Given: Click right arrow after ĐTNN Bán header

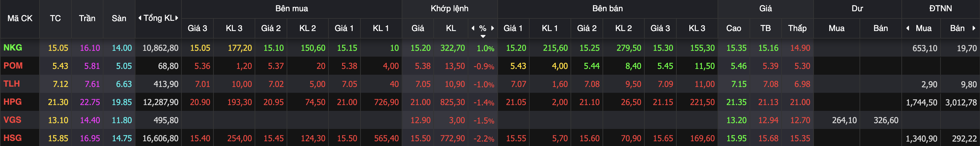Looking at the screenshot, I should tap(974, 28).
